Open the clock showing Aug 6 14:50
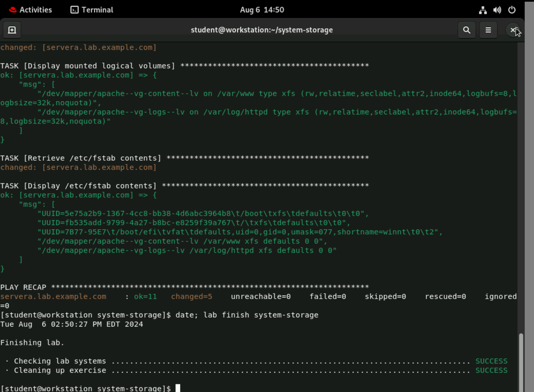 (x=262, y=10)
